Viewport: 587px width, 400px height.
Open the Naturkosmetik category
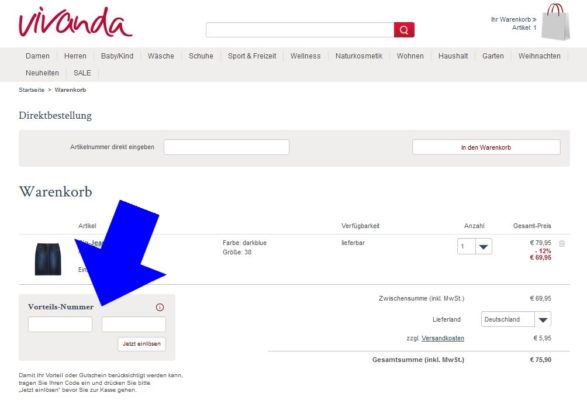359,56
